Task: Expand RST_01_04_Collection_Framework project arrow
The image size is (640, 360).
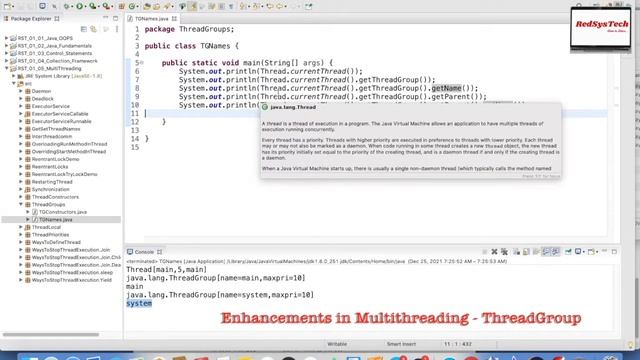Action: [7, 61]
